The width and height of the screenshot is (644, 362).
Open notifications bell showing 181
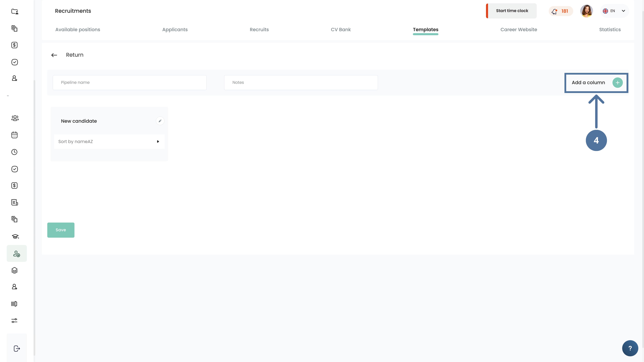[x=560, y=11]
